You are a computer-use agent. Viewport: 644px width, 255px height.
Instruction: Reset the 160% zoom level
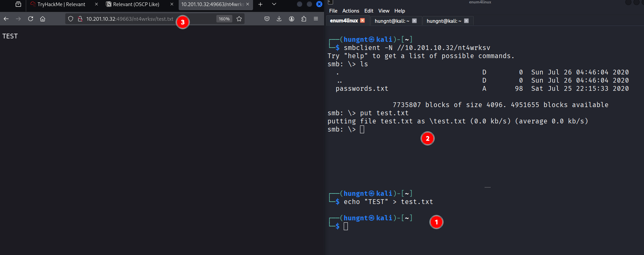click(x=224, y=19)
